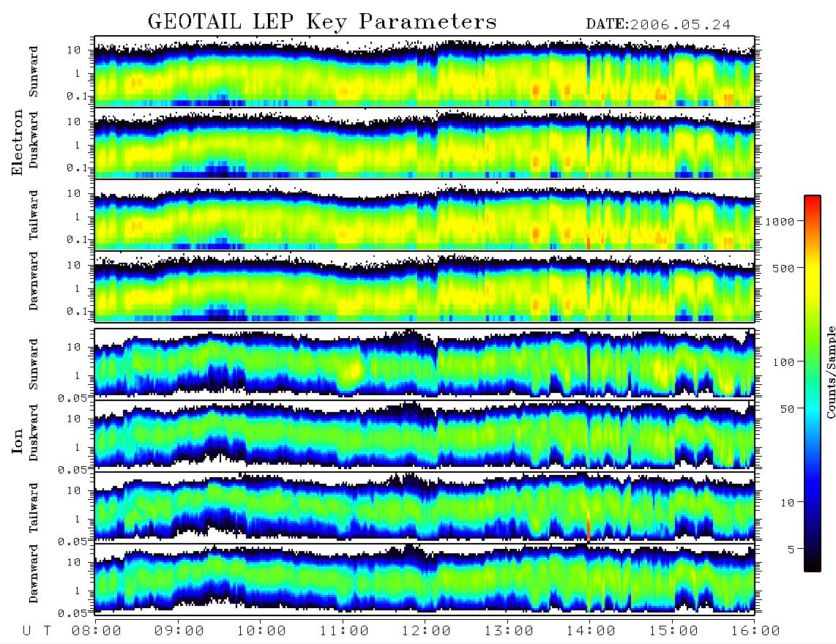The width and height of the screenshot is (836, 644).
Task: Click the Electron "Duskward" axis label
Action: [x=34, y=140]
